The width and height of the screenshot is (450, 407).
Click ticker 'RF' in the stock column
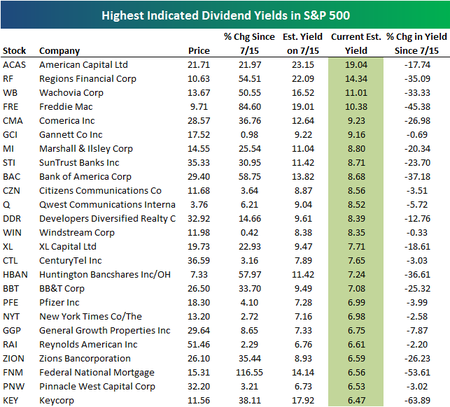(8, 79)
